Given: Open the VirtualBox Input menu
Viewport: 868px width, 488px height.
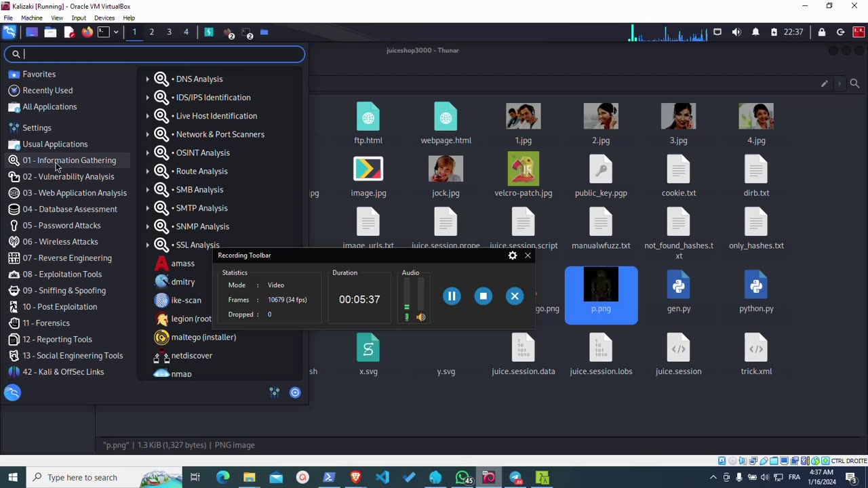Looking at the screenshot, I should pyautogui.click(x=79, y=18).
